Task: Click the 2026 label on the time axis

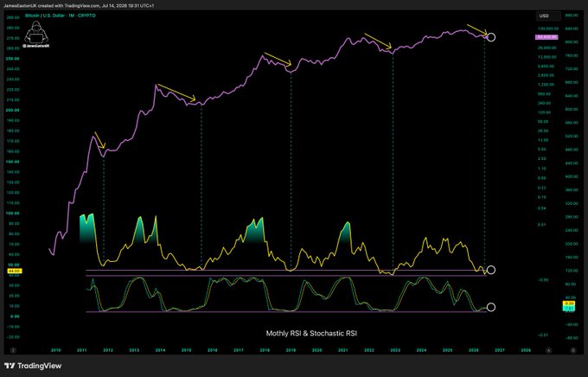Action: coord(474,350)
